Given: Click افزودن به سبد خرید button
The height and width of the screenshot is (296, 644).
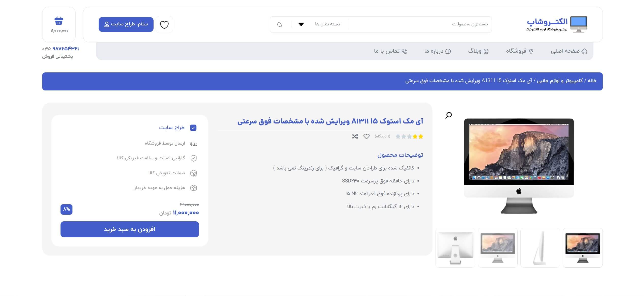Looking at the screenshot, I should (130, 229).
